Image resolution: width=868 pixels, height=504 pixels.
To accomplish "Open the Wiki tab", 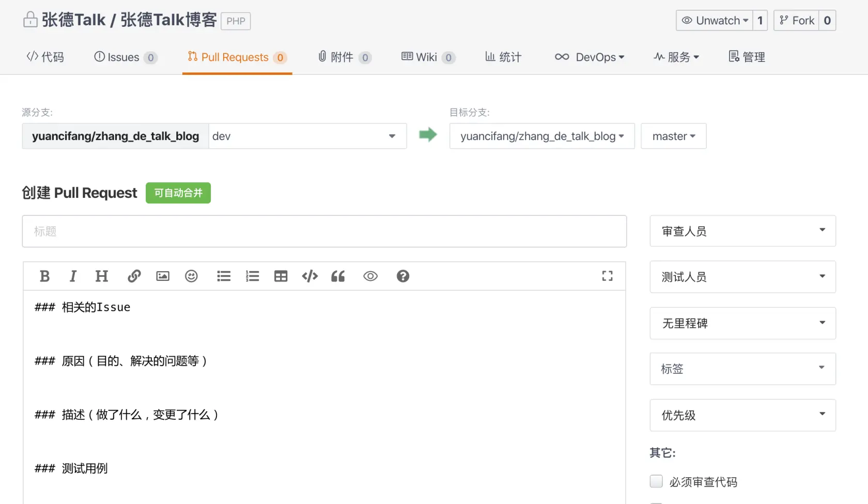I will 428,57.
